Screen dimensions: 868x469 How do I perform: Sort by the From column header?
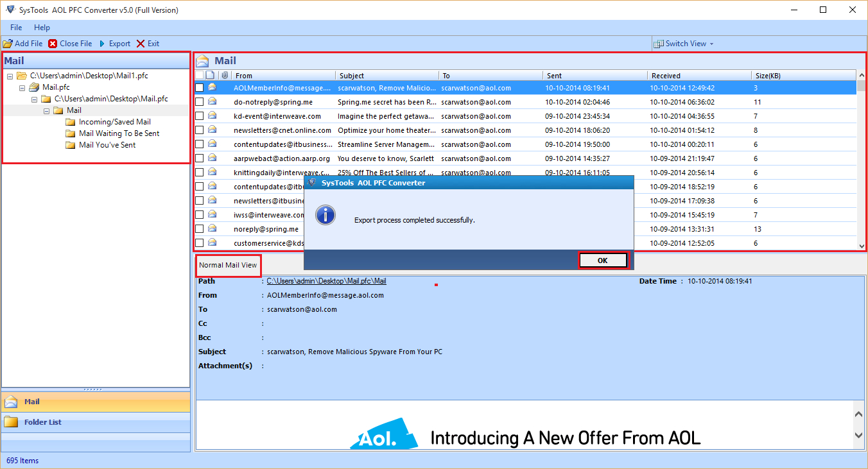coord(283,76)
